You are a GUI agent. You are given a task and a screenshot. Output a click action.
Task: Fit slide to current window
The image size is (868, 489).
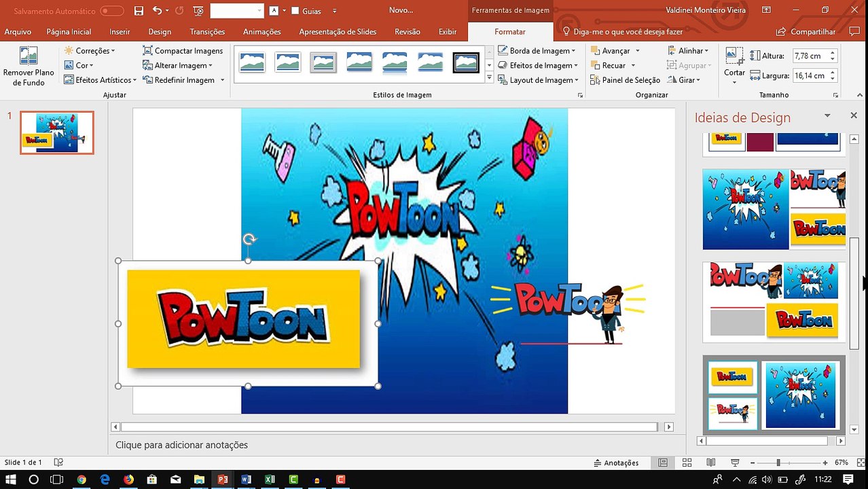861,463
